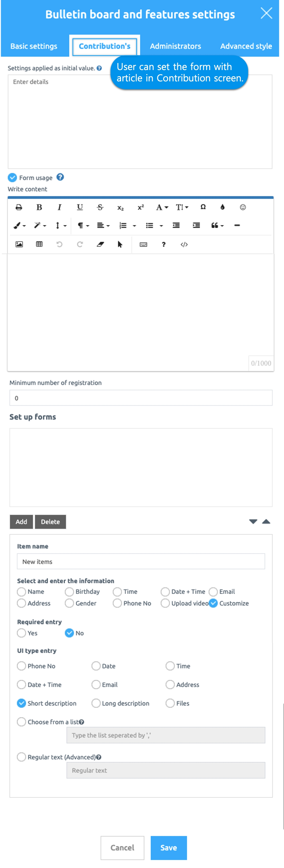Expand the paragraph format dropdown

(x=83, y=226)
